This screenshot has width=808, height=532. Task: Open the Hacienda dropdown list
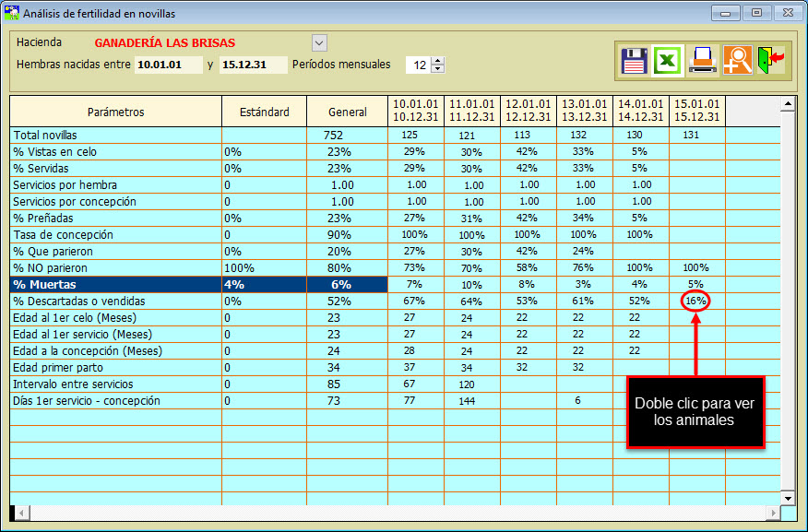coord(319,42)
